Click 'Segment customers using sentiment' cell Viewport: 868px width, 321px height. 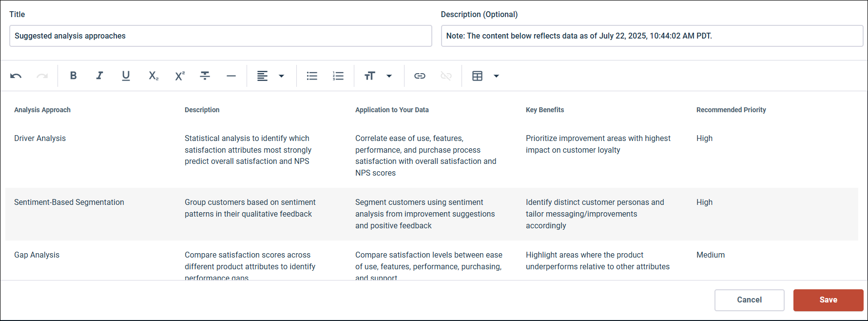point(425,214)
